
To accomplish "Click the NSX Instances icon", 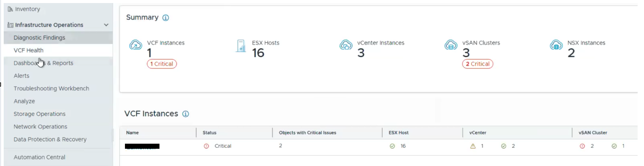I will (556, 45).
